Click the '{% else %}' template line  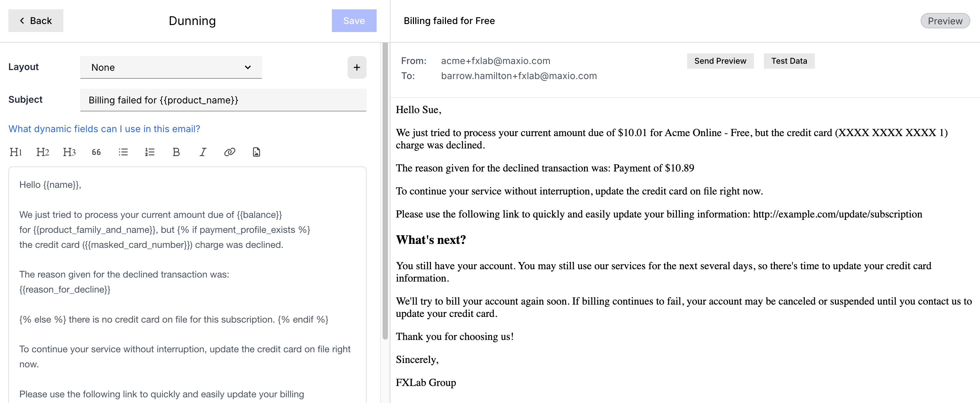tap(174, 320)
